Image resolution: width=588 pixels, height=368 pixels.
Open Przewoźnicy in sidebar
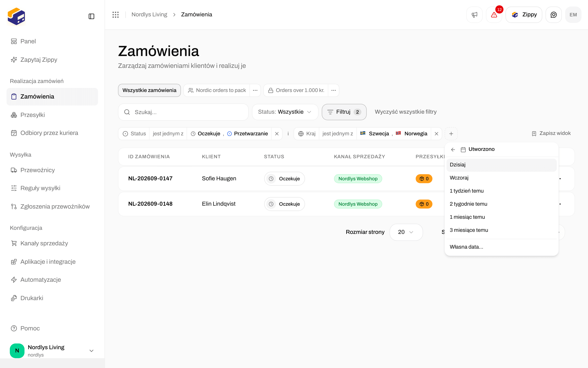click(x=52, y=170)
